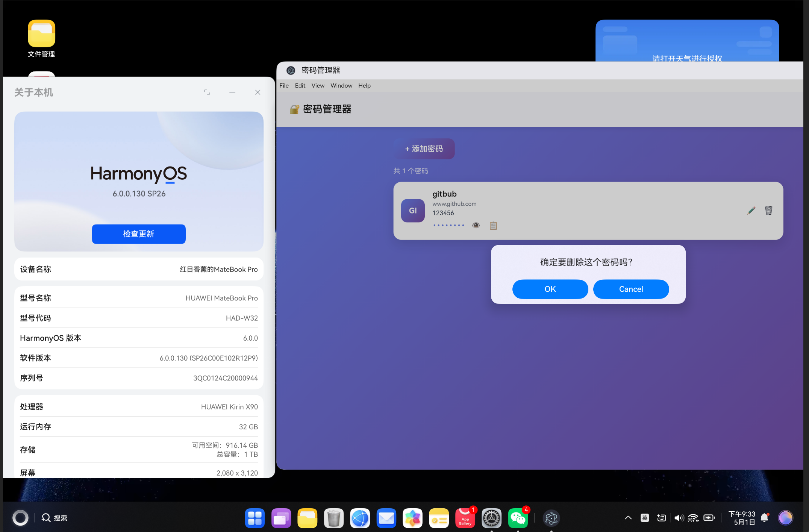This screenshot has height=532, width=809.
Task: Open the notification bell in taskbar
Action: point(765,518)
